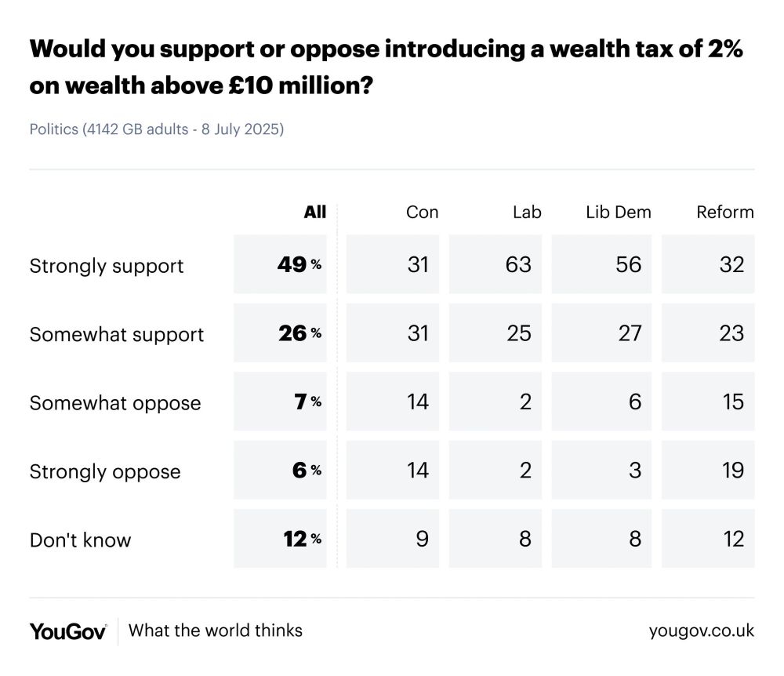
Task: Click the Somewhat support row label
Action: (x=117, y=335)
